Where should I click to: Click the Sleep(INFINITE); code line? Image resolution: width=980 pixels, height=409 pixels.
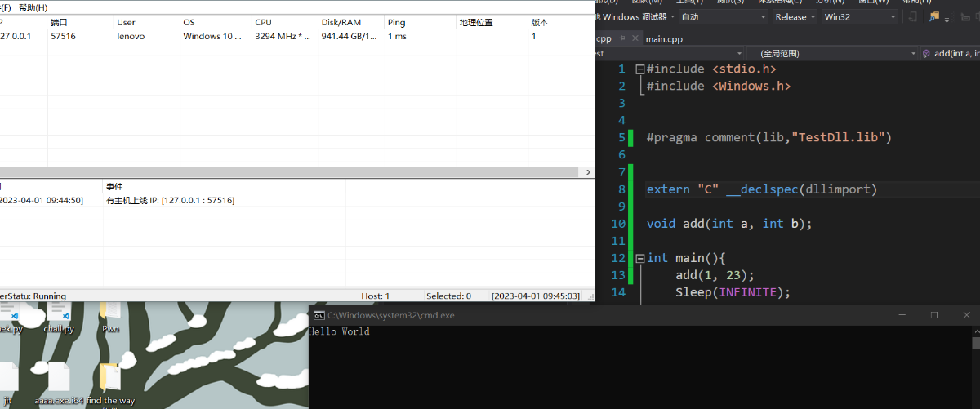[733, 292]
